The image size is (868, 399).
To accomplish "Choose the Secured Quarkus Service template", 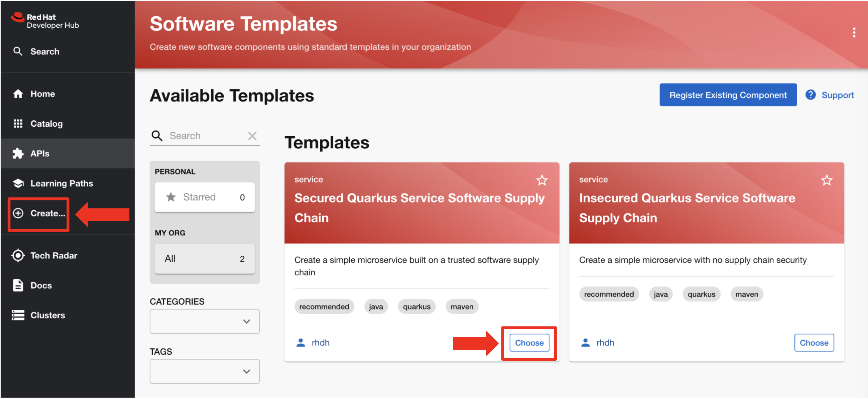I will pos(529,343).
